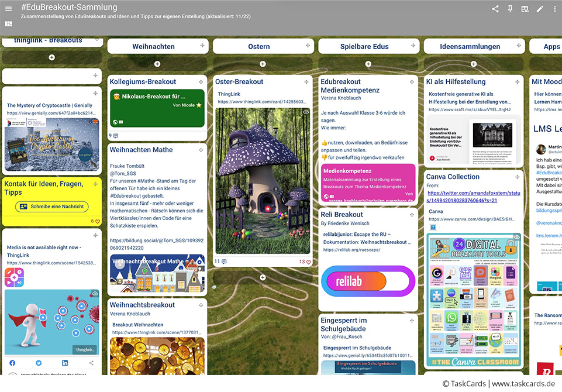
Task: Open the mushroom house image
Action: [x=263, y=181]
